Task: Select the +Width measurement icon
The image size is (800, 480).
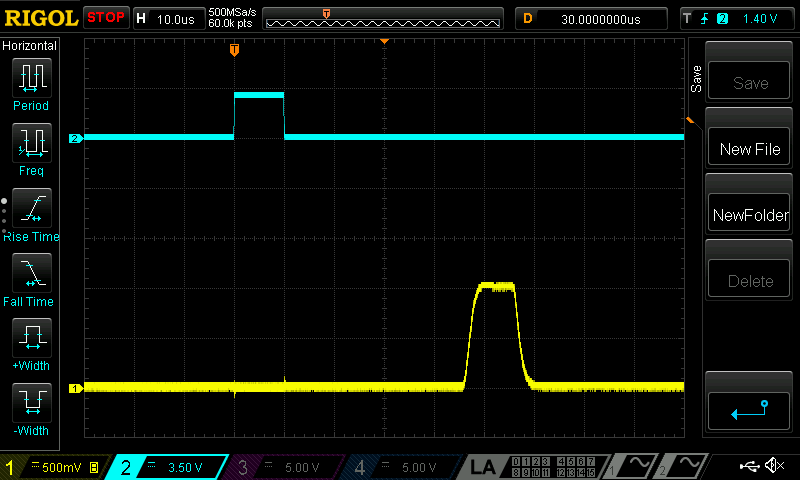Action: [x=32, y=337]
